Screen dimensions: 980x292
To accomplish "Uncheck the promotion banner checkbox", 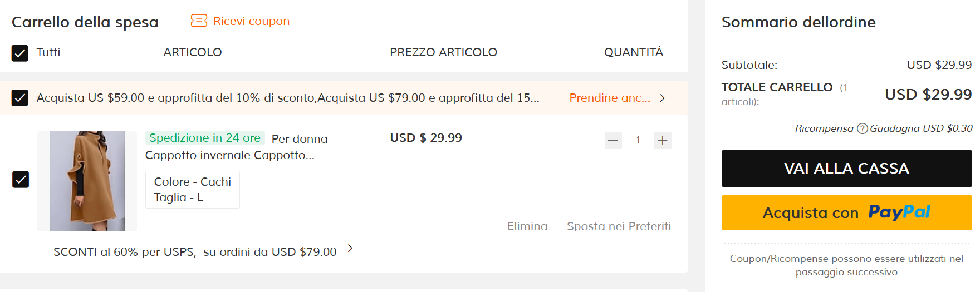I will pyautogui.click(x=20, y=98).
